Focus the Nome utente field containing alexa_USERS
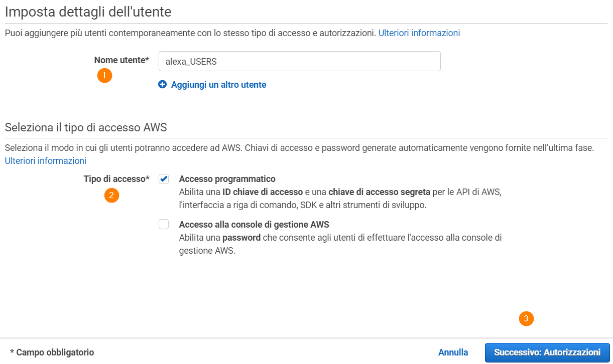The height and width of the screenshot is (364, 613). 300,61
